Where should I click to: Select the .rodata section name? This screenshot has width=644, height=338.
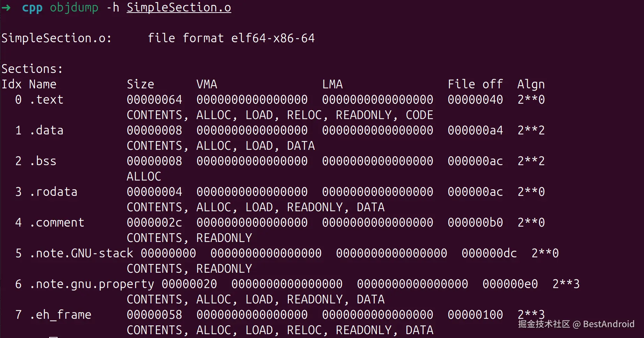[53, 192]
